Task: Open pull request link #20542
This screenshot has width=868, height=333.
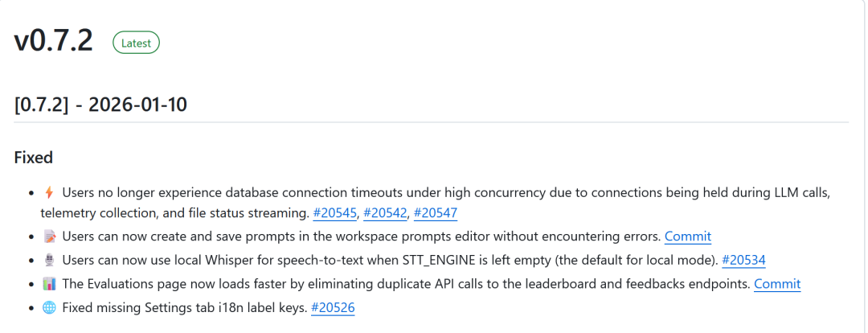Action: pyautogui.click(x=385, y=213)
